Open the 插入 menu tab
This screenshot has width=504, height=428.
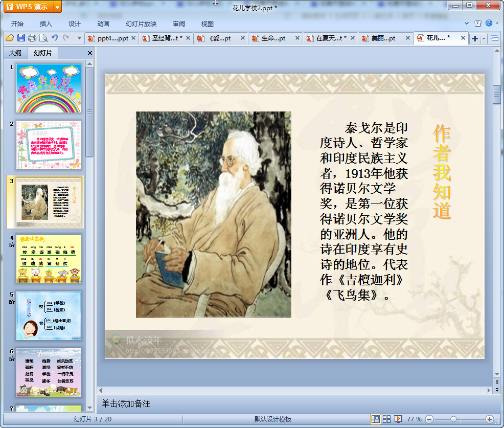tap(45, 24)
